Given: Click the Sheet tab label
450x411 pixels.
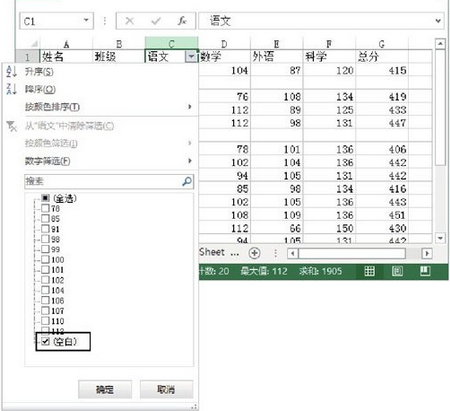Looking at the screenshot, I should point(212,252).
